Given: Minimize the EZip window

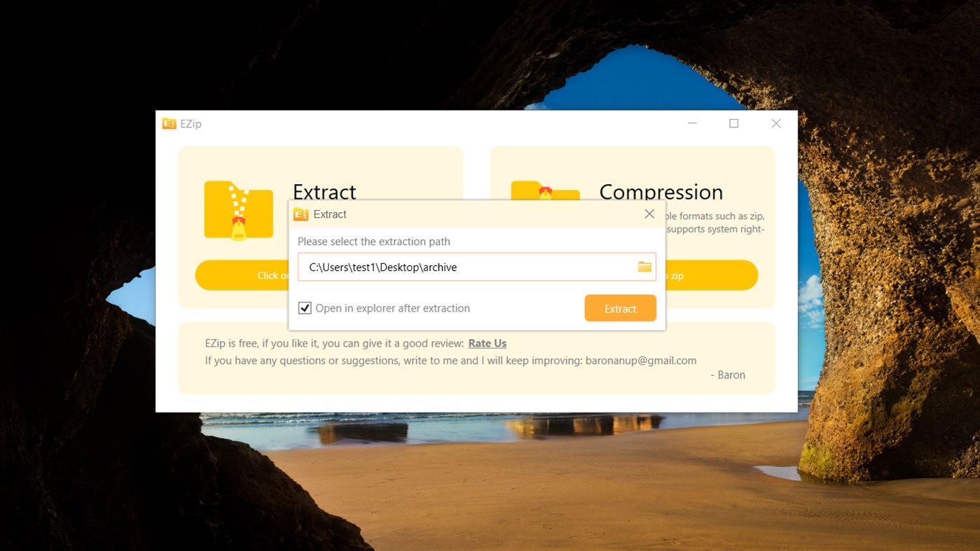Looking at the screenshot, I should click(692, 123).
